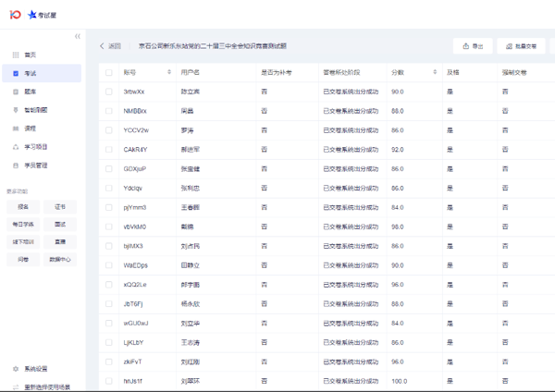Sort the table by the 分数 column arrows
This screenshot has height=392, width=555.
point(435,72)
